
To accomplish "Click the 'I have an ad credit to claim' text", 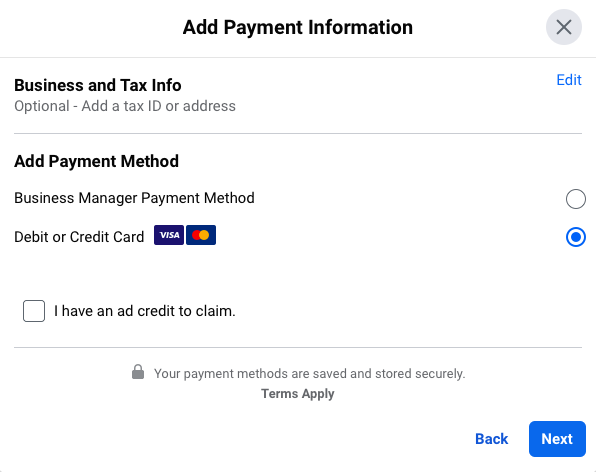I will point(144,311).
